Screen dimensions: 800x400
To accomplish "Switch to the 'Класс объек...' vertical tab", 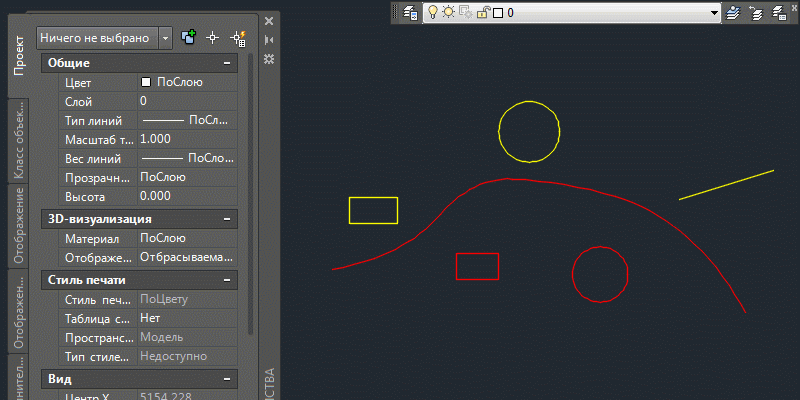I will (x=19, y=141).
